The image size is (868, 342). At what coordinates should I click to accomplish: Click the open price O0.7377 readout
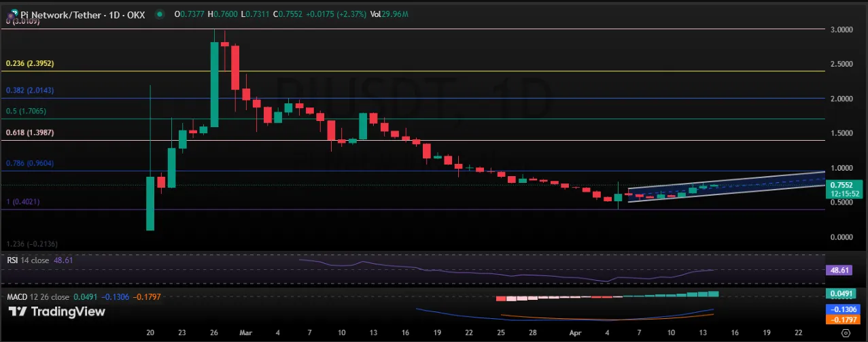coord(190,14)
